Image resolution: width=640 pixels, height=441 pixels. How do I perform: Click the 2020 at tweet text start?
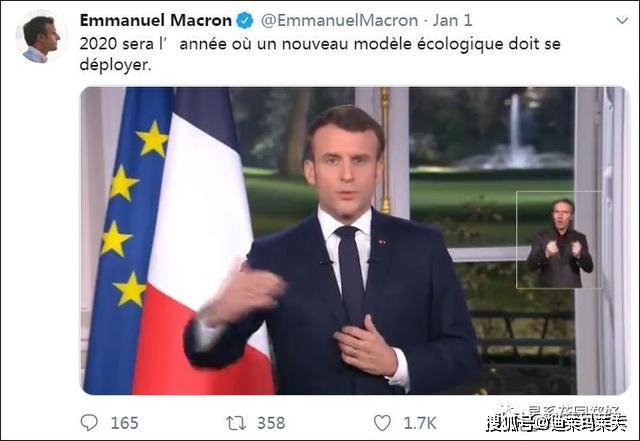point(94,44)
